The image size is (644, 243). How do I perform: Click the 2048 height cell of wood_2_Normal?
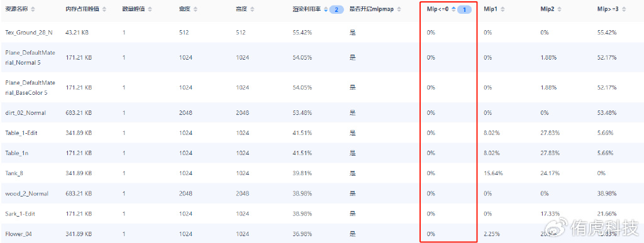(x=242, y=193)
